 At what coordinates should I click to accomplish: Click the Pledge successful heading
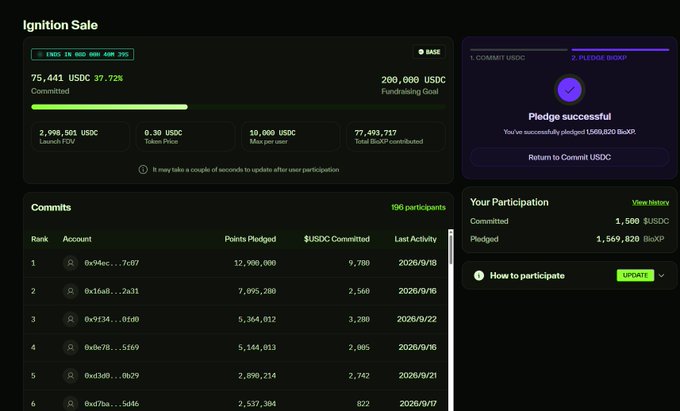(x=569, y=117)
